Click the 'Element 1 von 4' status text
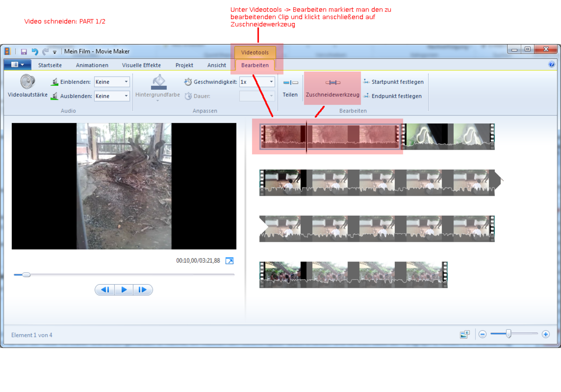This screenshot has width=561, height=392. pos(32,335)
